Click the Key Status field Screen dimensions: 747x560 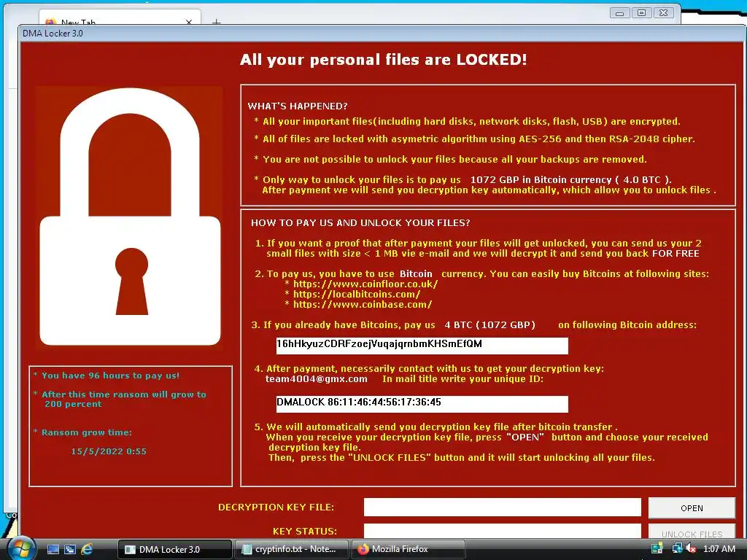pos(502,531)
